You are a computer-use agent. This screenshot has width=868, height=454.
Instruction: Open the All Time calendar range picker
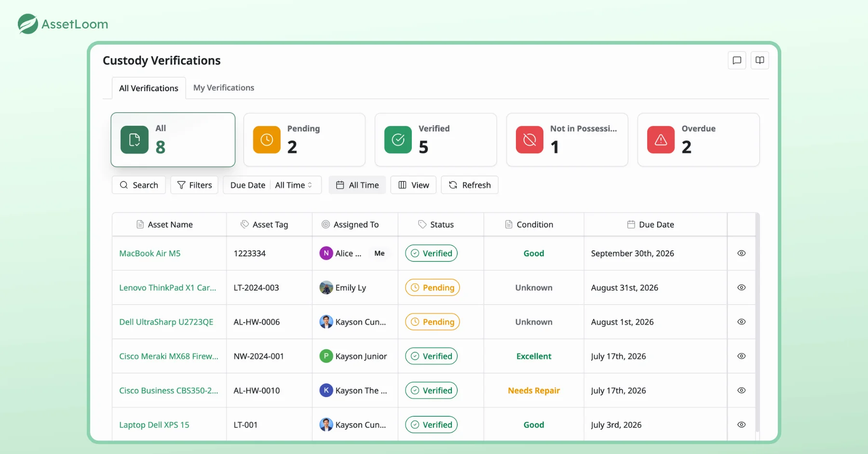coord(357,185)
